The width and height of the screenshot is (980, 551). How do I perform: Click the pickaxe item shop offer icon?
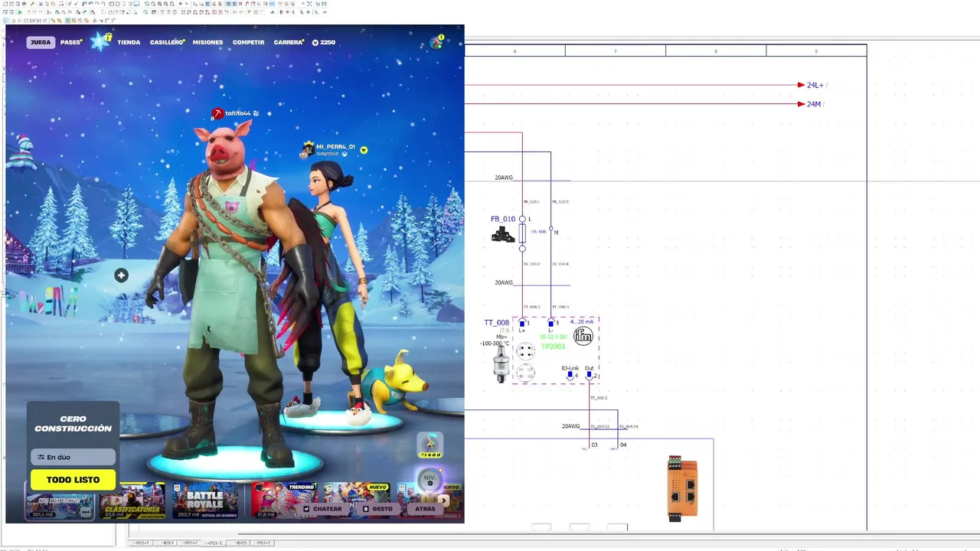tap(430, 445)
